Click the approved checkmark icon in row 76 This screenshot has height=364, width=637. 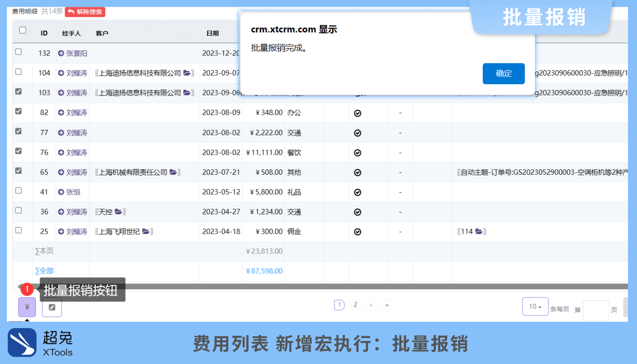point(358,152)
